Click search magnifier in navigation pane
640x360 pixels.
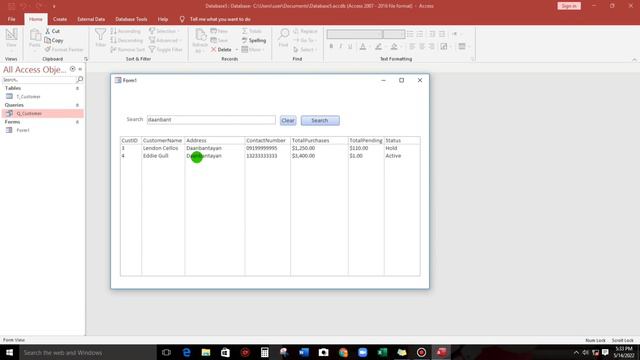click(x=80, y=80)
